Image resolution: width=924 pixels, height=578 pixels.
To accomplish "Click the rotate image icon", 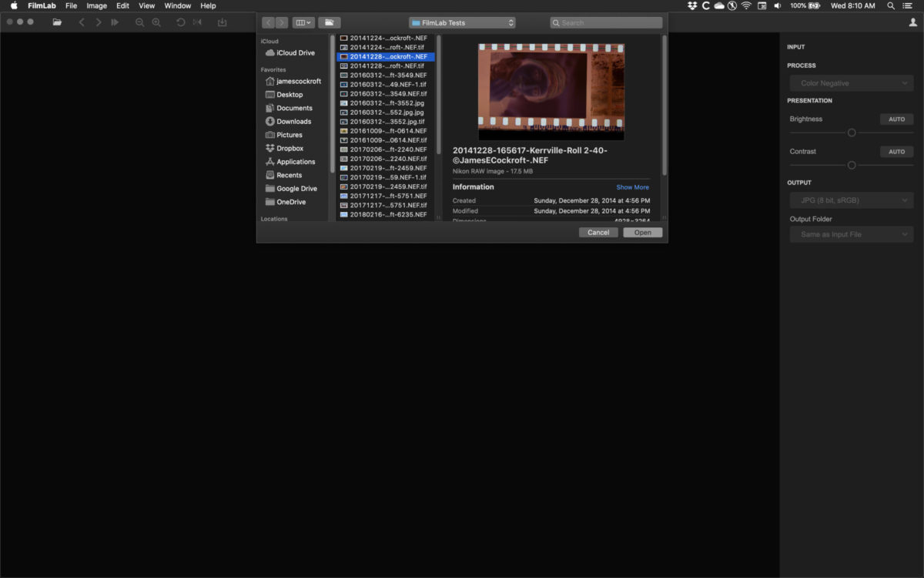I will click(x=180, y=22).
